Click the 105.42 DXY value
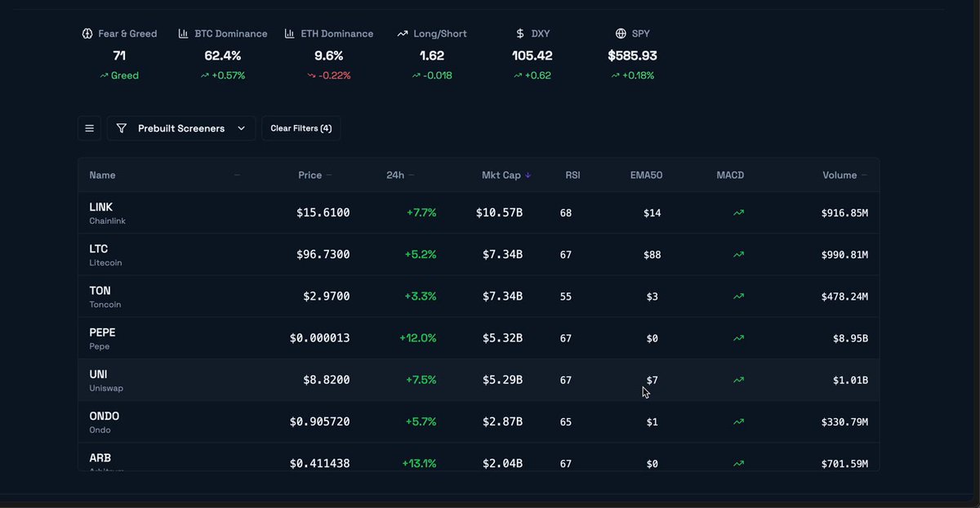980x508 pixels. pos(532,56)
